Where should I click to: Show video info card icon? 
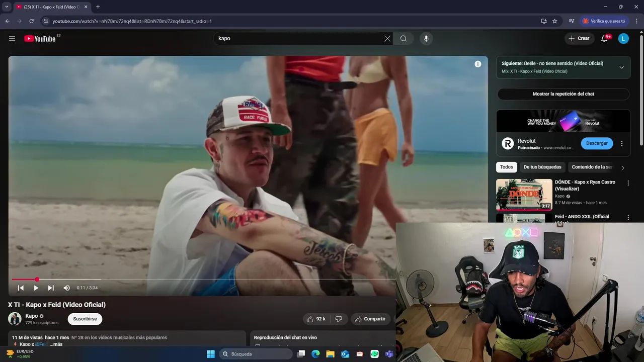pyautogui.click(x=478, y=64)
